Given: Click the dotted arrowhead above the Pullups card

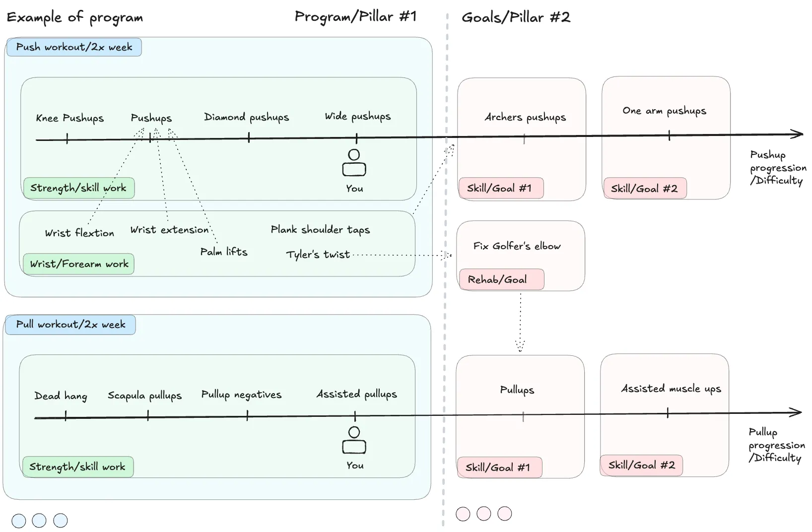Looking at the screenshot, I should [x=520, y=345].
